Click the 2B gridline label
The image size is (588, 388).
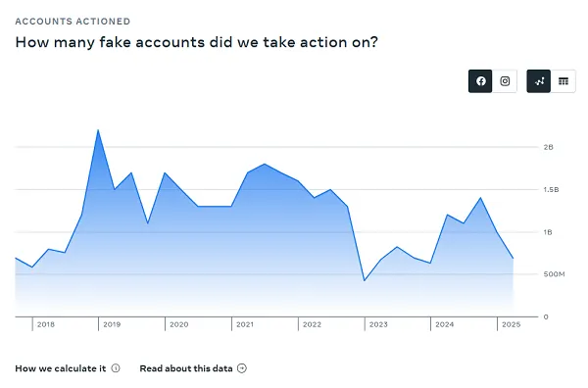pos(548,147)
